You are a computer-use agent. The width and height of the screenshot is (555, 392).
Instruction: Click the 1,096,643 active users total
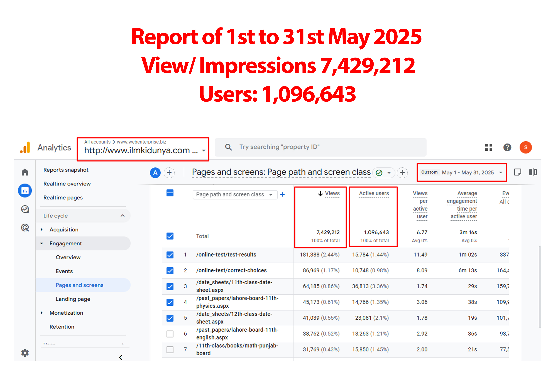tap(376, 232)
